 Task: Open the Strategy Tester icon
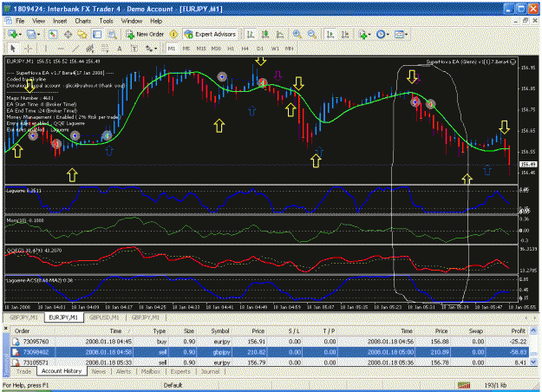[x=112, y=34]
